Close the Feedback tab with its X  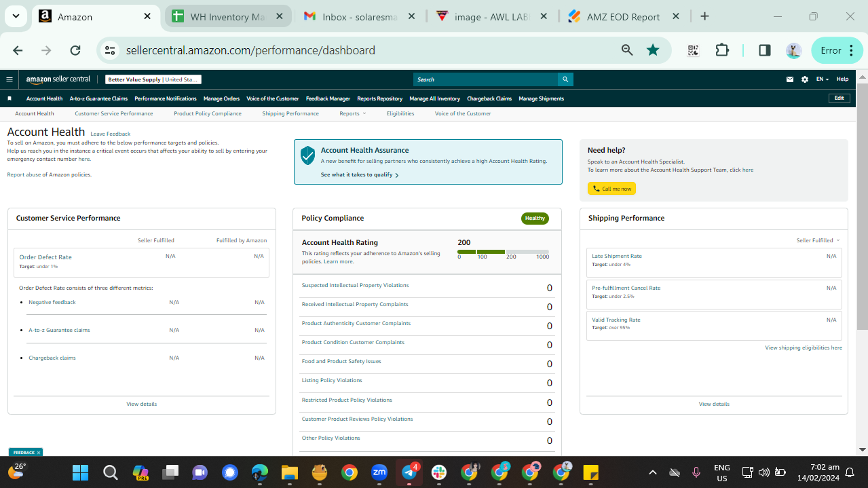coord(39,452)
